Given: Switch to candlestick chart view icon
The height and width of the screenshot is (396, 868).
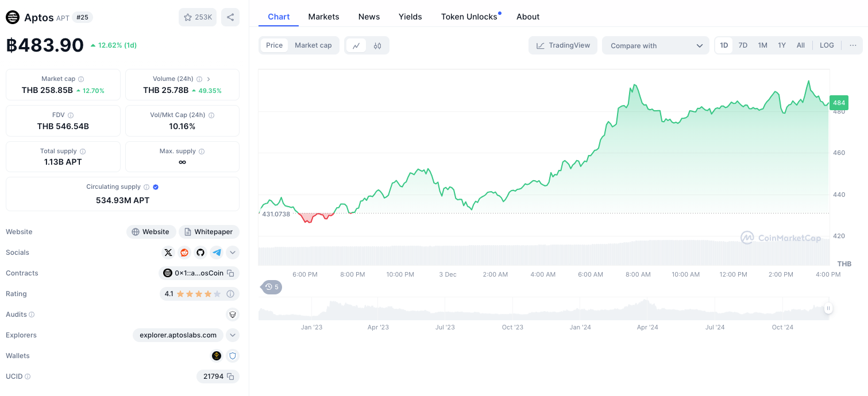Looking at the screenshot, I should [377, 45].
